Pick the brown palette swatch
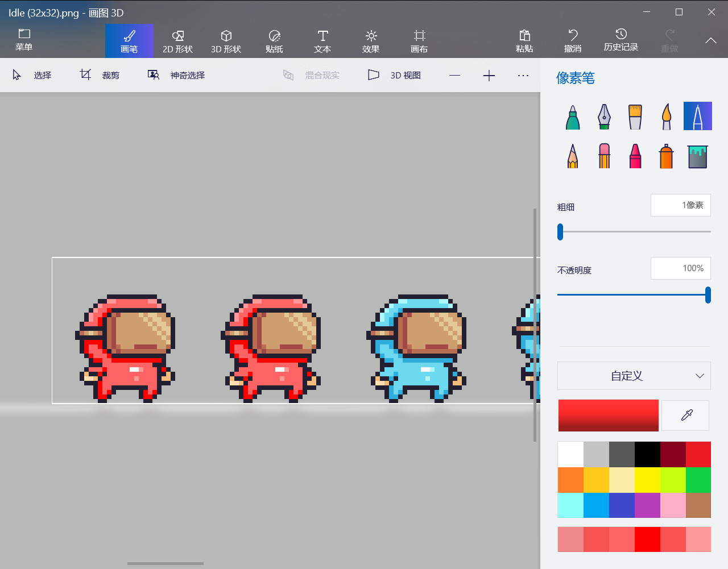 tap(698, 505)
